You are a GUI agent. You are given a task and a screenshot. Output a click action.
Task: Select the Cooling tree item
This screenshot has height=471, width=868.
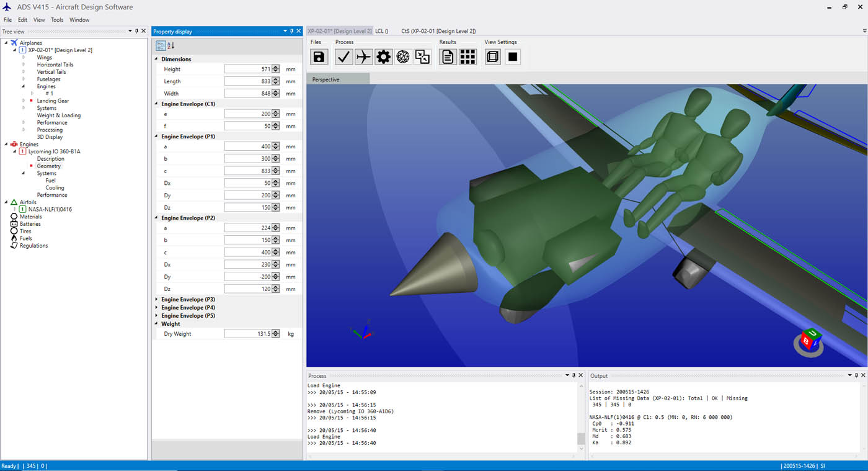point(55,188)
